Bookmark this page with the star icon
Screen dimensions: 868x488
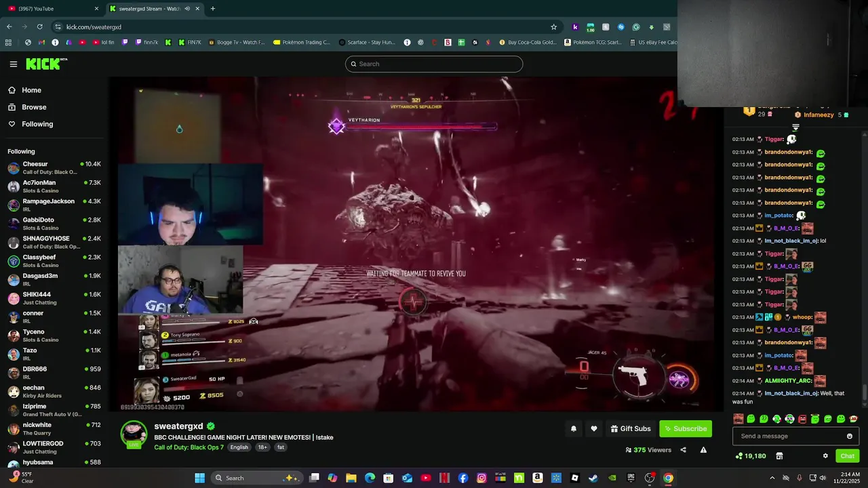(x=553, y=27)
